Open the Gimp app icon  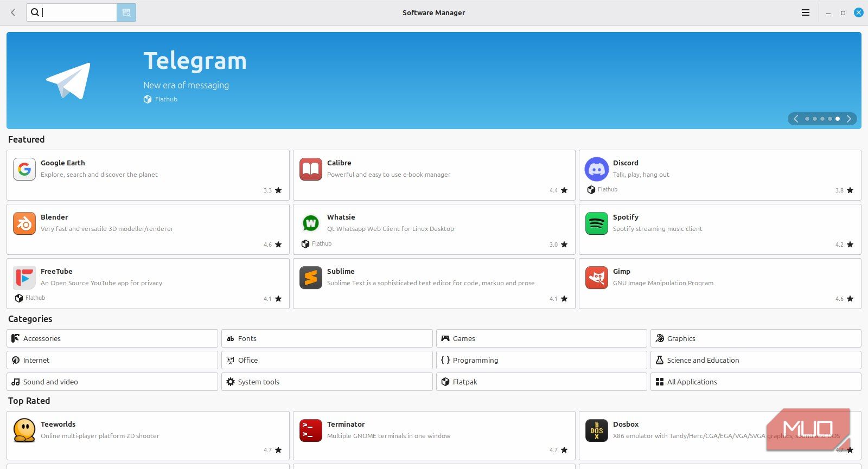tap(597, 278)
